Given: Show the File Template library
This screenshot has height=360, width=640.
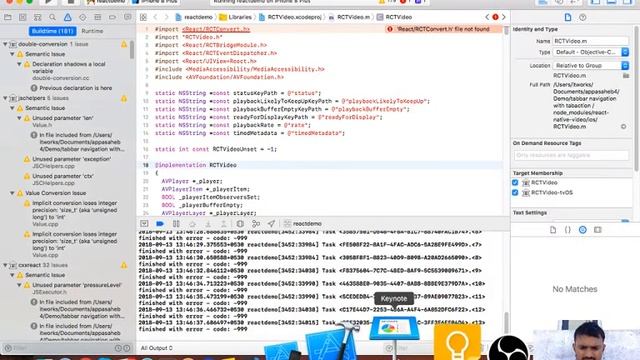Looking at the screenshot, I should (553, 230).
